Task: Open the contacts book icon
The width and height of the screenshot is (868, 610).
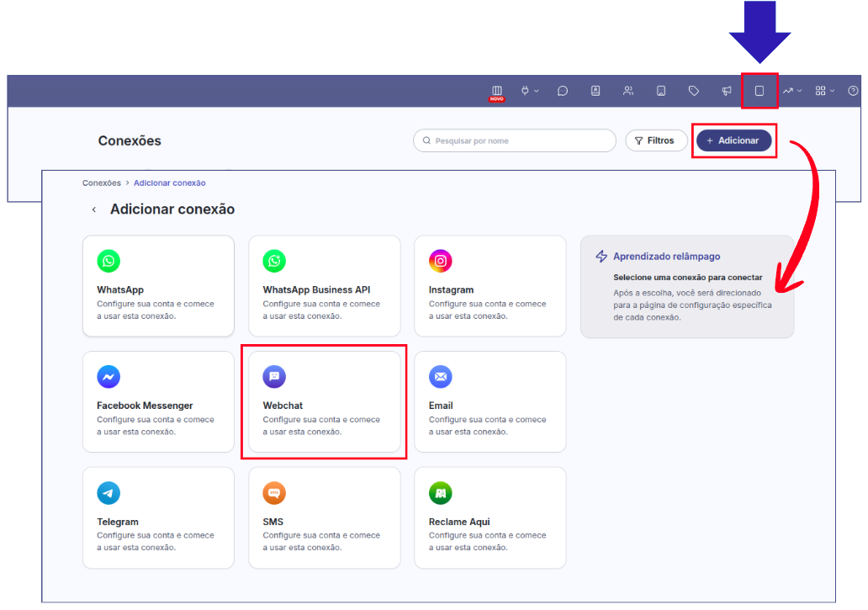Action: pos(595,91)
